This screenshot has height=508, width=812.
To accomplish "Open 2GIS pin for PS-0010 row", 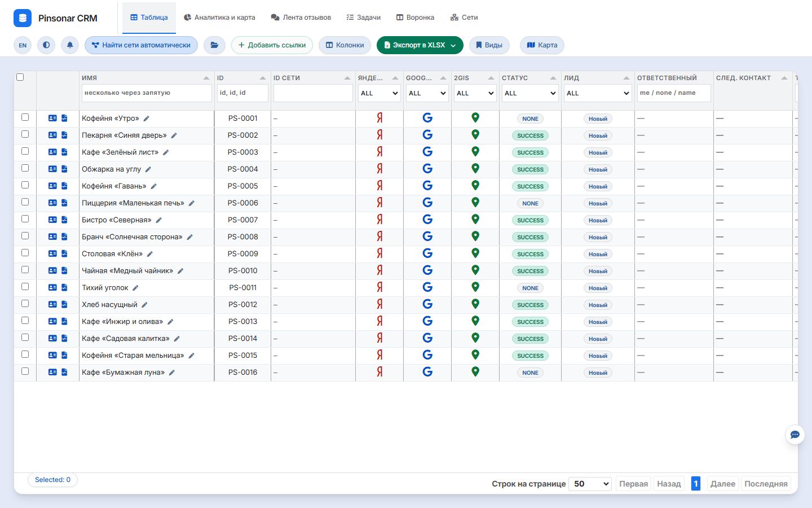I will (x=475, y=270).
